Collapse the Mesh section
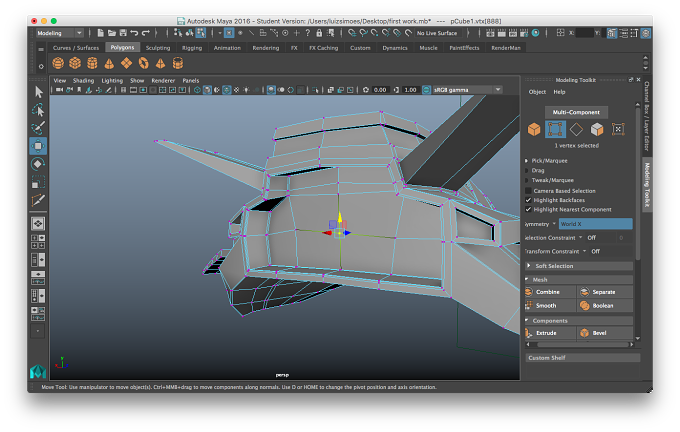The width and height of the screenshot is (680, 432). (x=579, y=280)
